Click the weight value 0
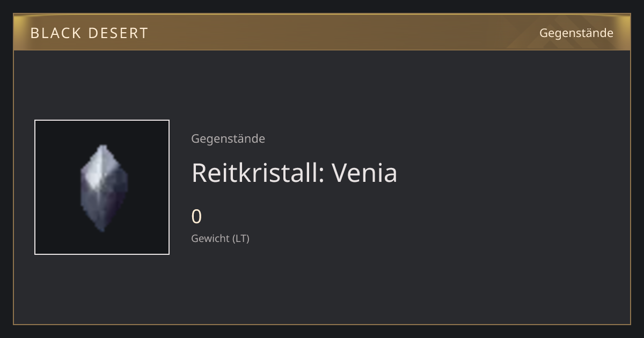 pyautogui.click(x=196, y=217)
